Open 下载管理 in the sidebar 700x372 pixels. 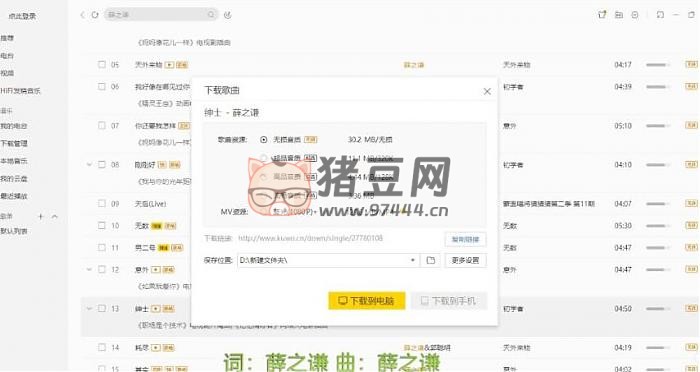(14, 143)
